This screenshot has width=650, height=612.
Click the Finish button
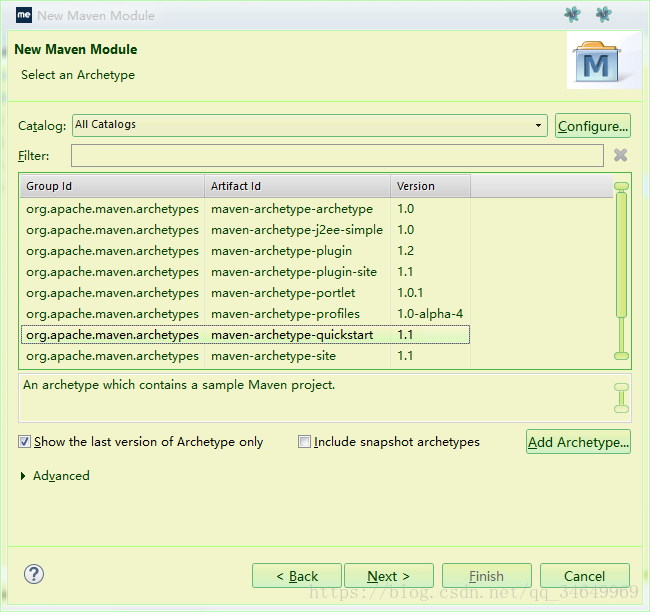(x=487, y=576)
